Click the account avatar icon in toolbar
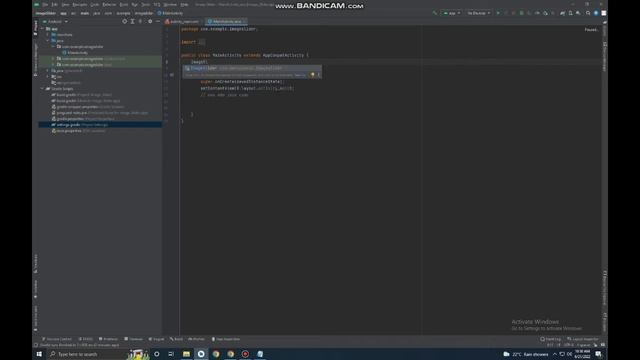 pyautogui.click(x=604, y=13)
